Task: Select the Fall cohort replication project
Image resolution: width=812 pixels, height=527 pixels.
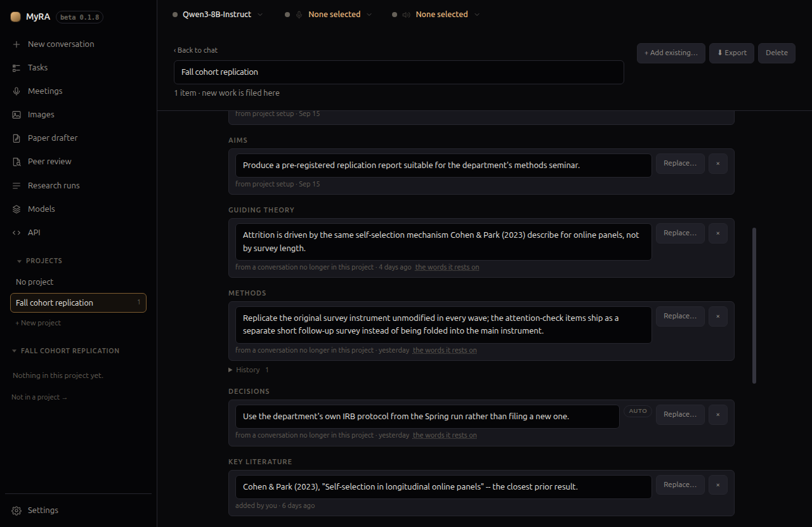Action: (78, 303)
